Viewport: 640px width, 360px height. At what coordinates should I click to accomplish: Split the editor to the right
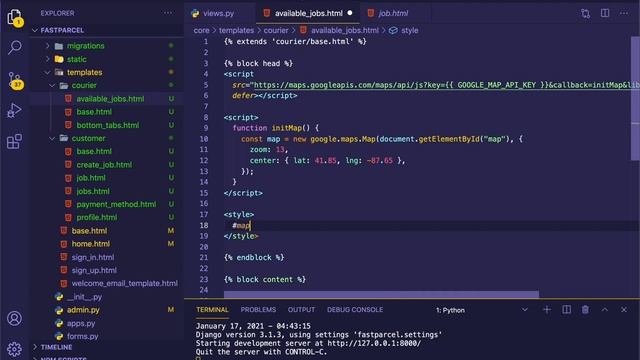605,13
